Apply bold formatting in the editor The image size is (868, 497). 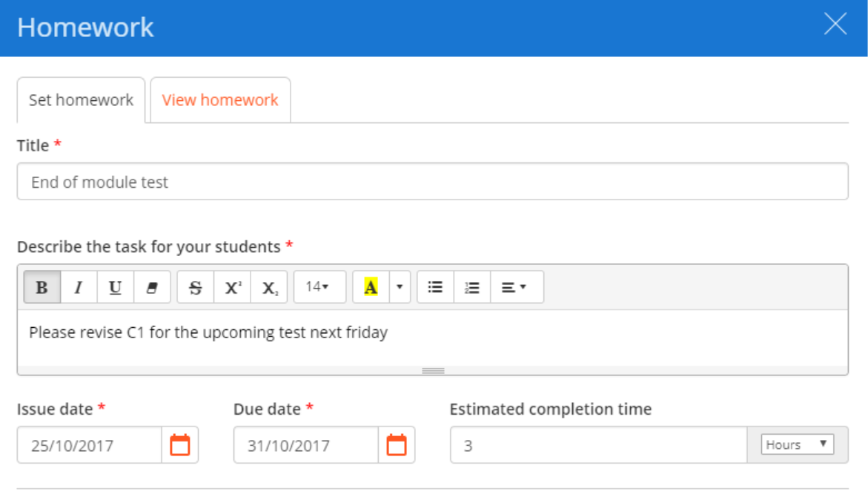point(41,287)
